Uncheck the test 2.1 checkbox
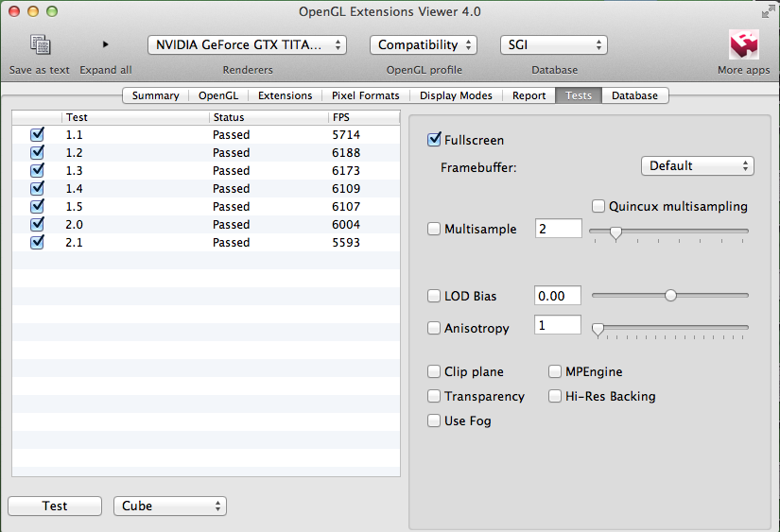The height and width of the screenshot is (532, 780). pos(37,242)
